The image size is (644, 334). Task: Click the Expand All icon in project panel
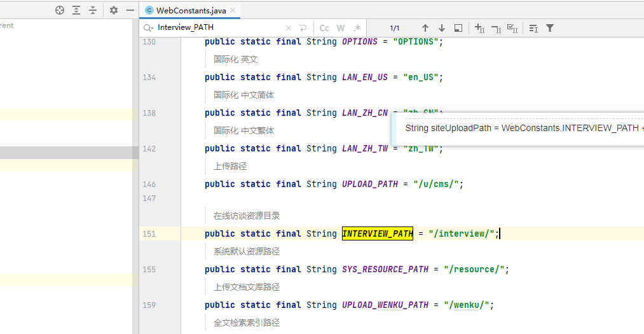pos(76,10)
